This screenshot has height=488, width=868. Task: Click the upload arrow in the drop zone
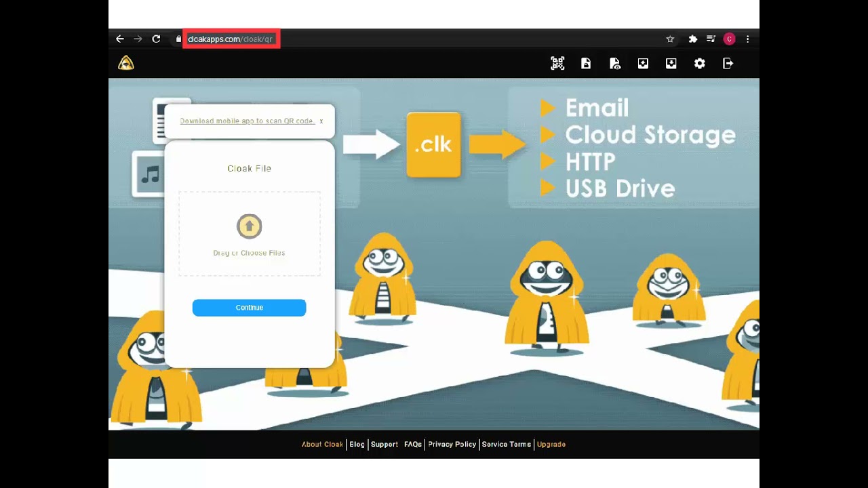click(x=249, y=226)
